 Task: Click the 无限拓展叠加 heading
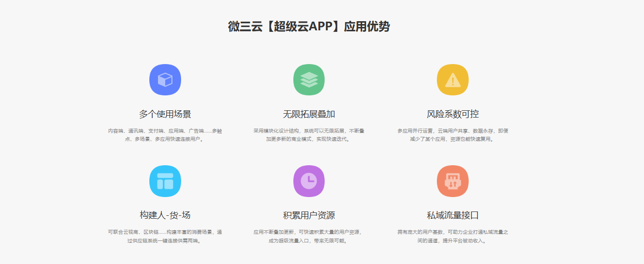pos(309,114)
